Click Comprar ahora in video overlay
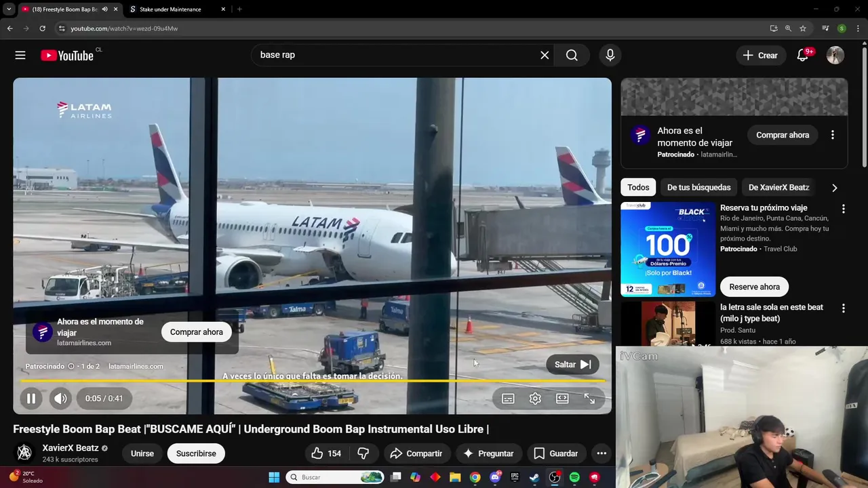This screenshot has width=868, height=488. coord(197,332)
